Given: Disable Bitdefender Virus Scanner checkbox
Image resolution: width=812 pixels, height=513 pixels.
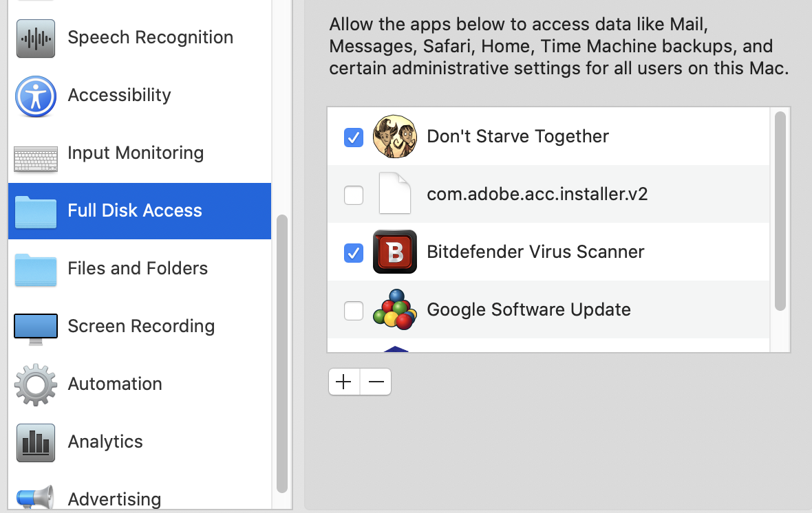Looking at the screenshot, I should point(354,253).
